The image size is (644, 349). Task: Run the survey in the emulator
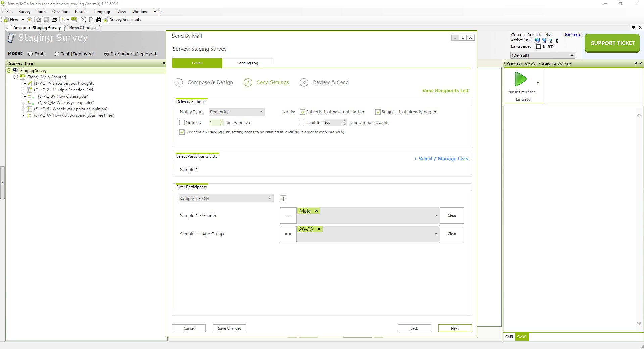521,80
